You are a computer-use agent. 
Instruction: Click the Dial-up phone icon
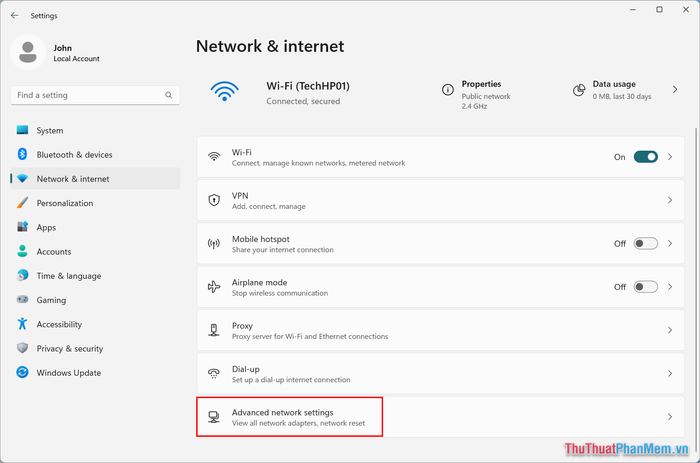pos(214,373)
